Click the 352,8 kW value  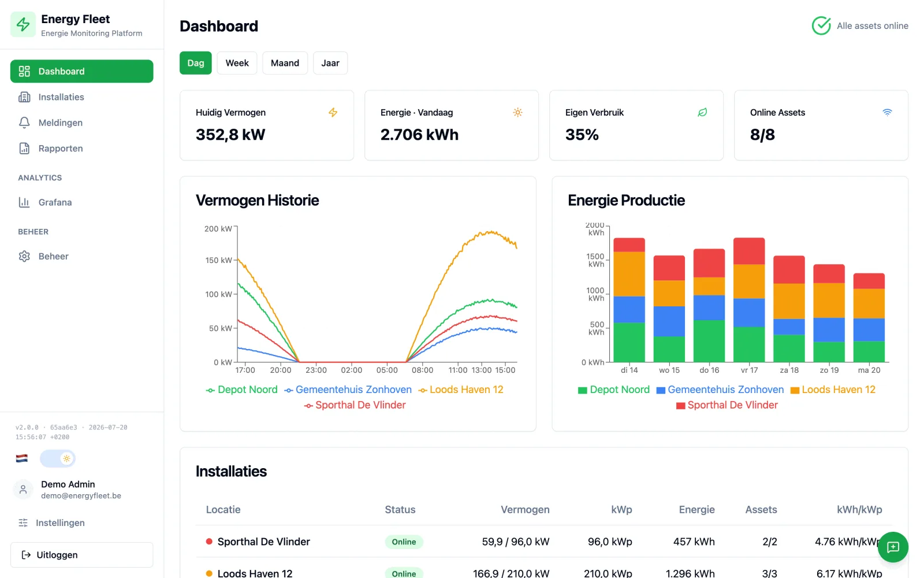coord(230,135)
